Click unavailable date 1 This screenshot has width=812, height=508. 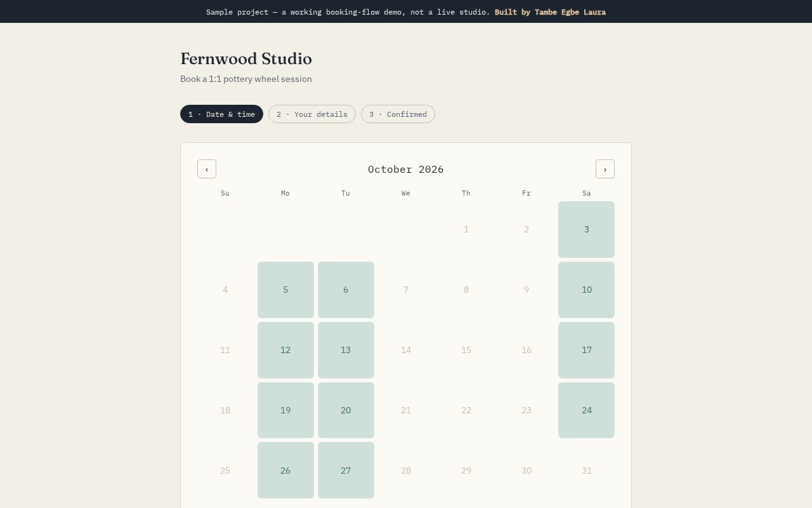(x=466, y=229)
